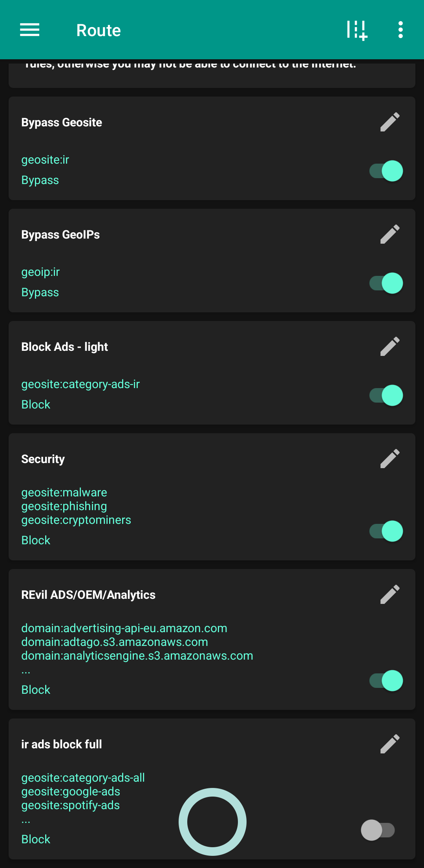Edit the Bypass Geosite rule
This screenshot has height=868, width=424.
(390, 122)
